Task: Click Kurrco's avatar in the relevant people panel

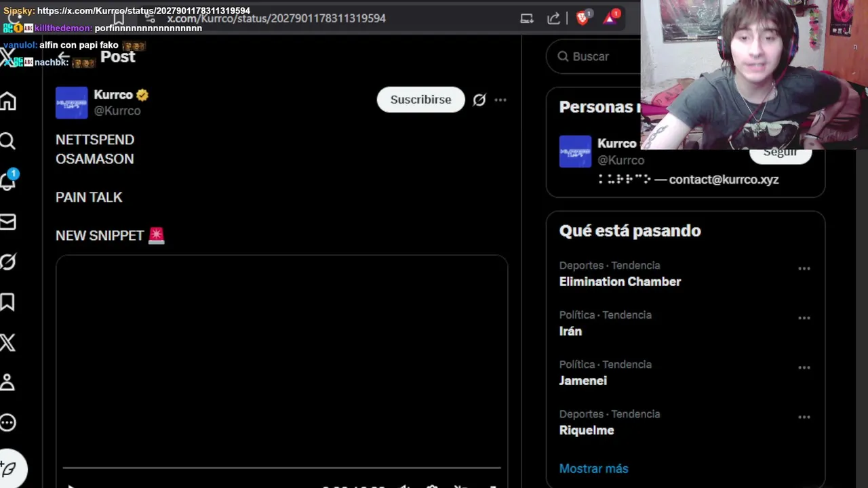Action: 575,151
